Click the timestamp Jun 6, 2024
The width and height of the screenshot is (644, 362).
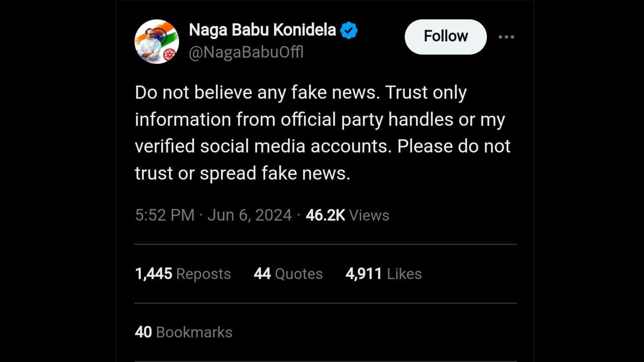[249, 215]
